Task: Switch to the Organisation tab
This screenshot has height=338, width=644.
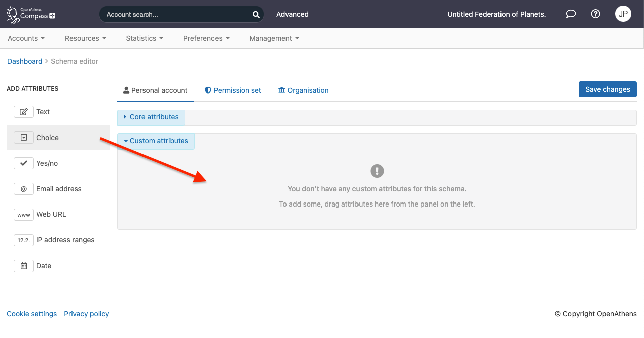Action: coord(303,90)
